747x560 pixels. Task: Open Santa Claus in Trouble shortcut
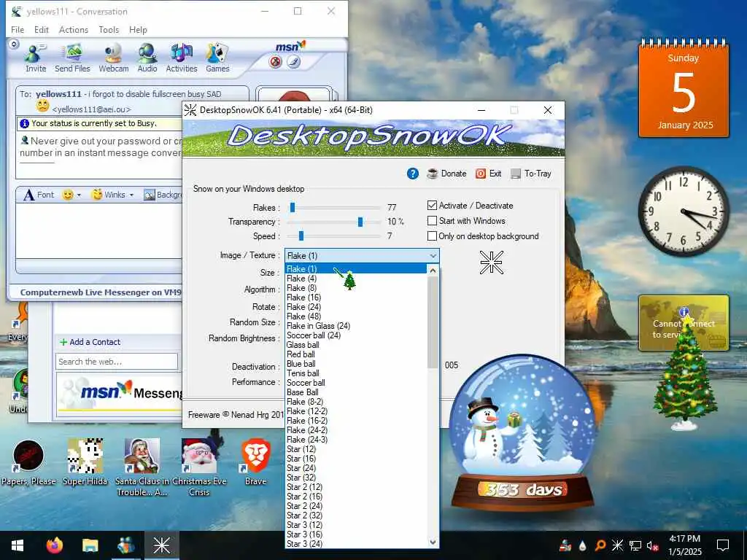tap(142, 467)
